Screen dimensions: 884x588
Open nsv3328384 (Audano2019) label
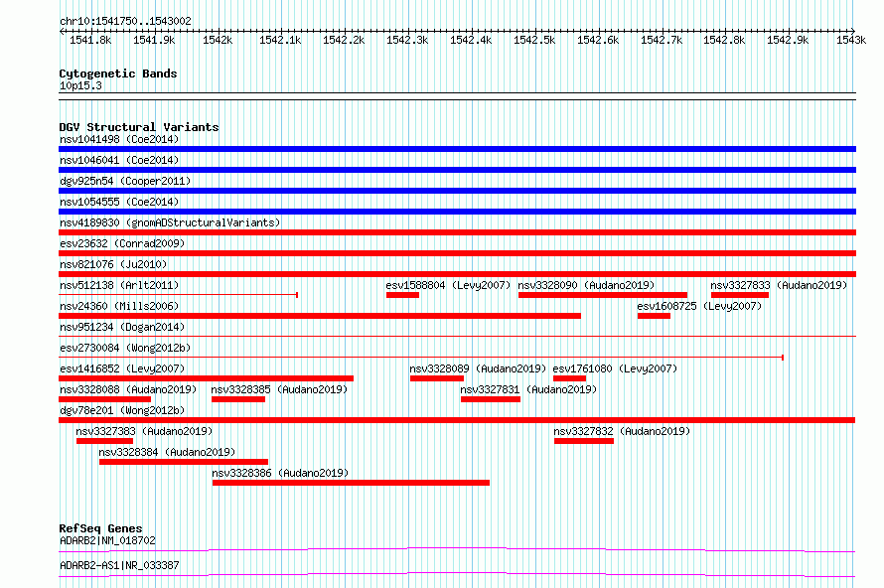[x=168, y=452]
